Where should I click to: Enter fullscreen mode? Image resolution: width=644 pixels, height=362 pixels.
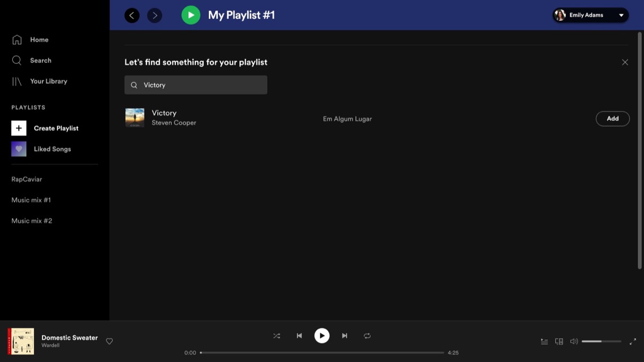coord(632,341)
